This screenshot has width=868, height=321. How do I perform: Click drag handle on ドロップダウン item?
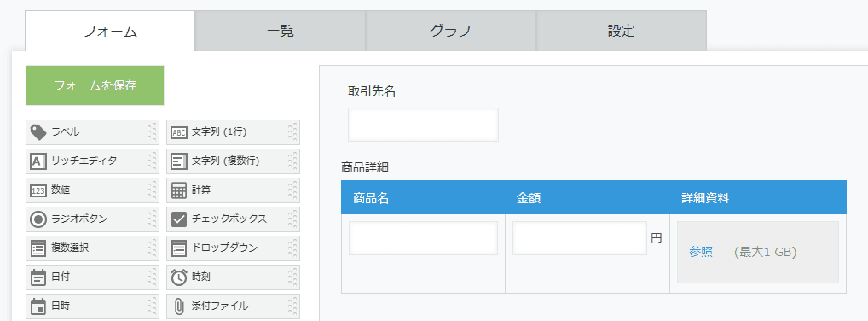pos(292,248)
